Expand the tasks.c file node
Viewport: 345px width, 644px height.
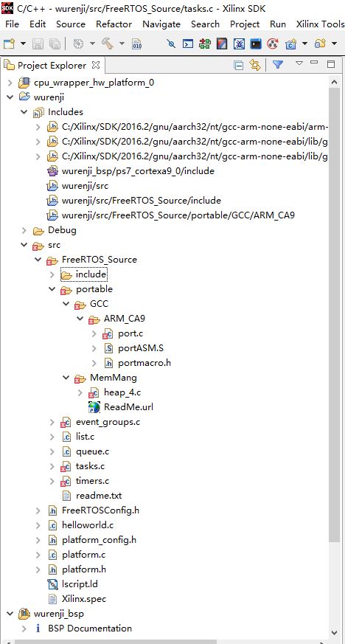click(x=52, y=466)
